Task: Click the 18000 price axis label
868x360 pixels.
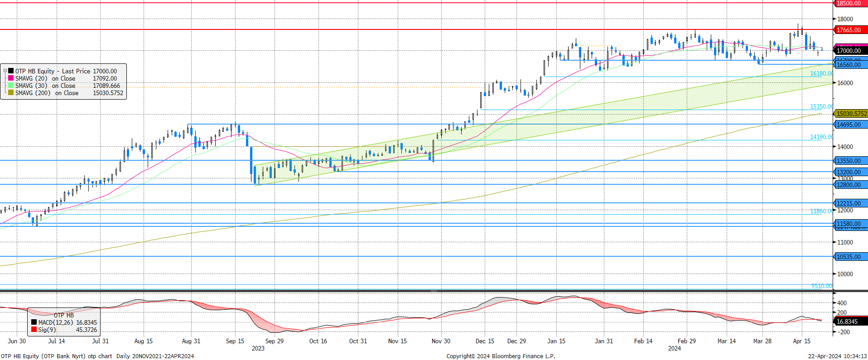Action: click(x=845, y=19)
